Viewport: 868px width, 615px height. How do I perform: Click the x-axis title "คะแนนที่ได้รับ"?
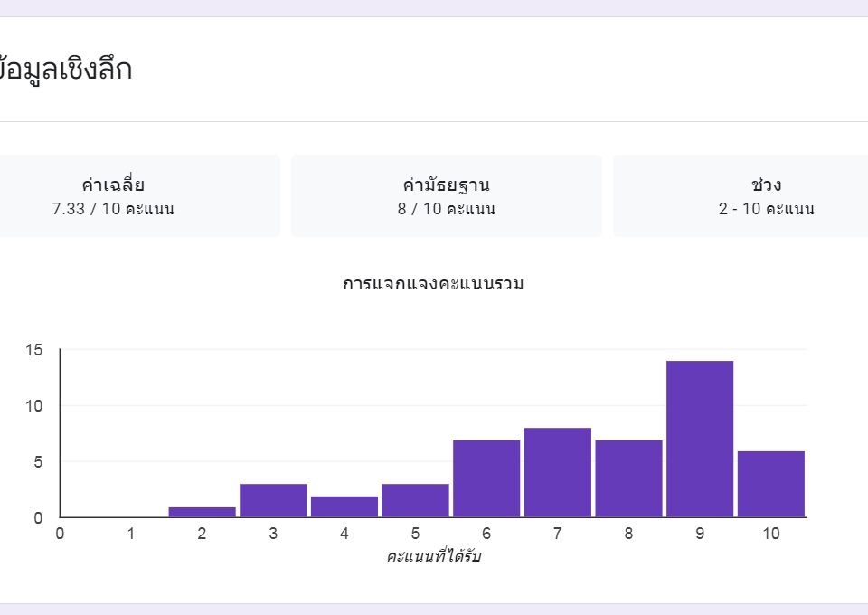coord(433,556)
